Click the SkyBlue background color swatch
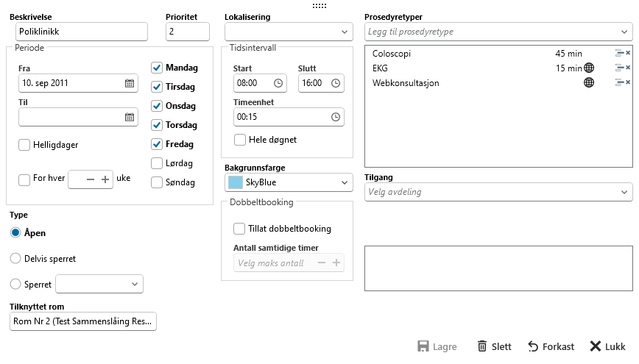 235,182
